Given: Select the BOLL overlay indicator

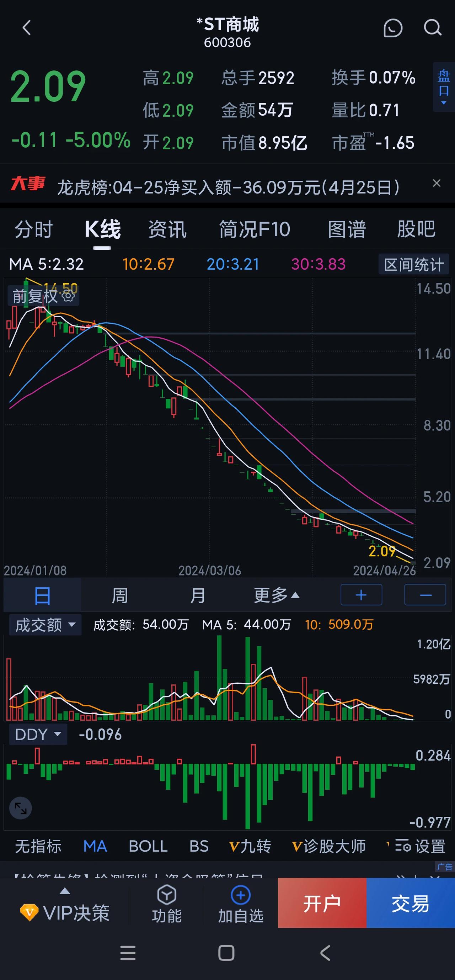Looking at the screenshot, I should click(x=148, y=847).
